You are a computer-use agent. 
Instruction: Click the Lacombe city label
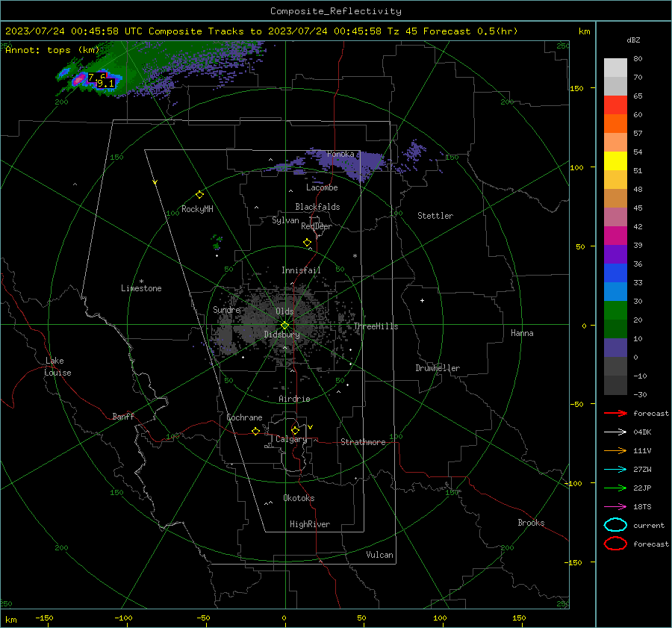click(322, 187)
